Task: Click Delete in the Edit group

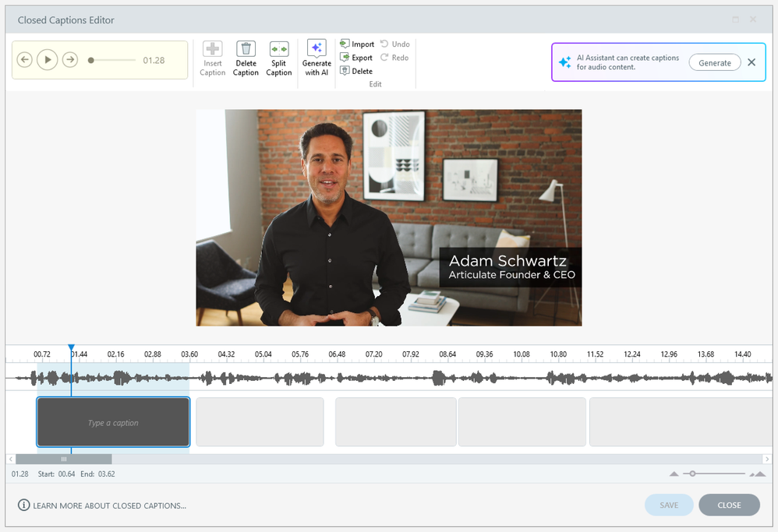Action: (x=356, y=71)
